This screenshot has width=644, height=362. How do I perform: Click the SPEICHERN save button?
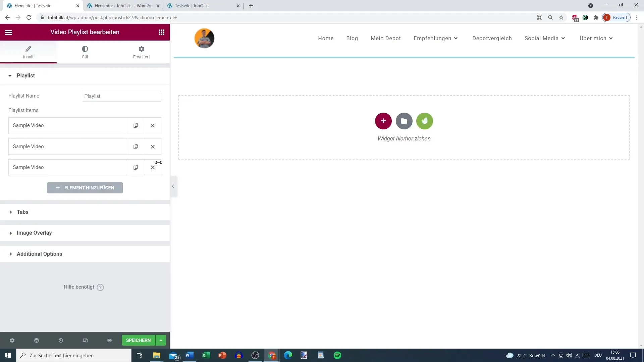(x=139, y=340)
